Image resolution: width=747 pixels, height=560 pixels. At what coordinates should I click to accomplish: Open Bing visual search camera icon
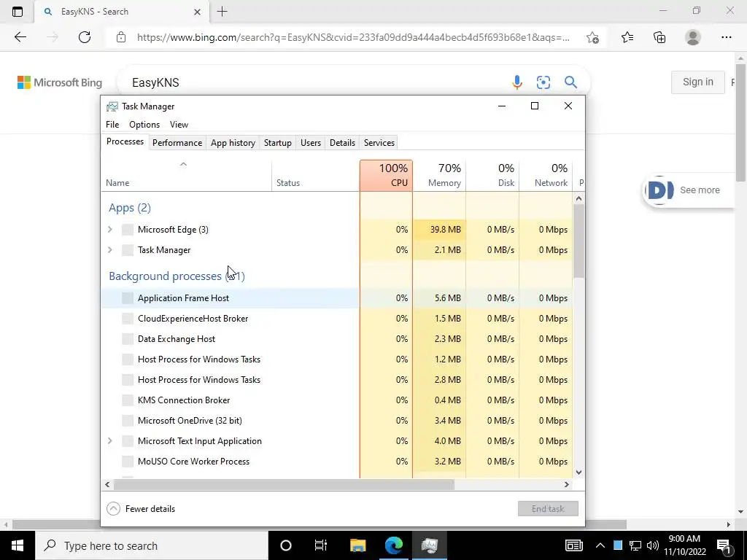tap(543, 82)
